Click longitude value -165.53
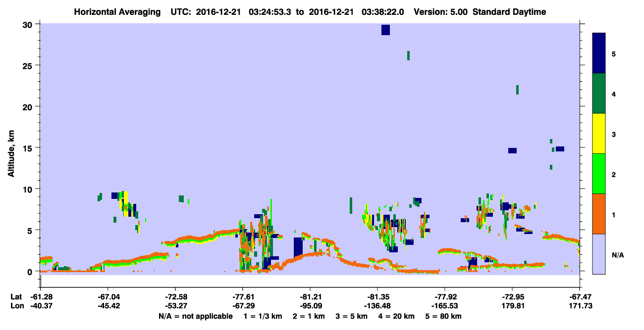The height and width of the screenshot is (330, 644). (444, 306)
